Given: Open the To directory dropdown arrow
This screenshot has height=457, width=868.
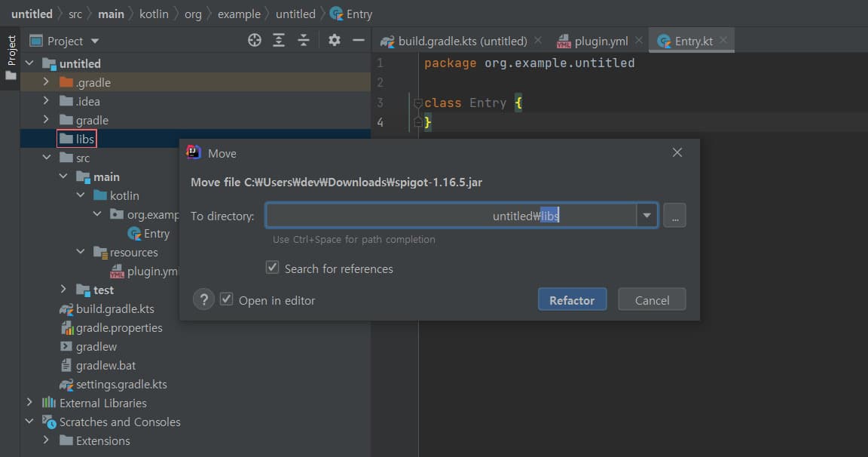Looking at the screenshot, I should pyautogui.click(x=646, y=216).
